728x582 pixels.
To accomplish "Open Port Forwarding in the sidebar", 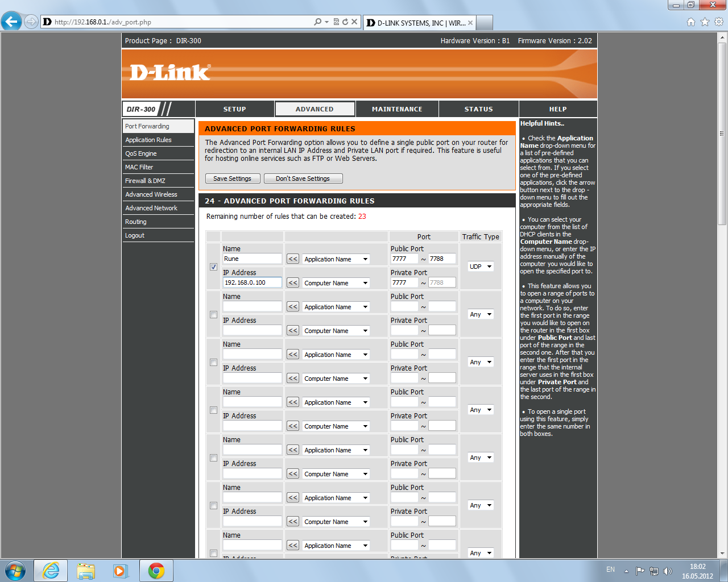I will [x=158, y=126].
